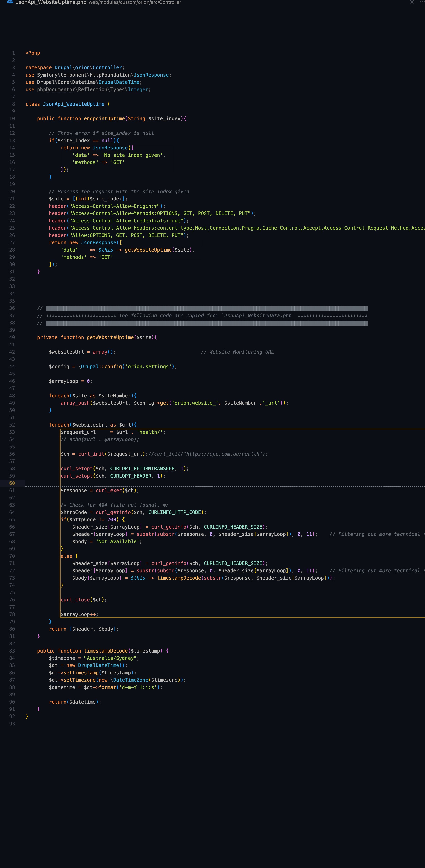Viewport: 425px width, 868px height.
Task: Click 'namespace' keyword on line 3
Action: click(39, 67)
